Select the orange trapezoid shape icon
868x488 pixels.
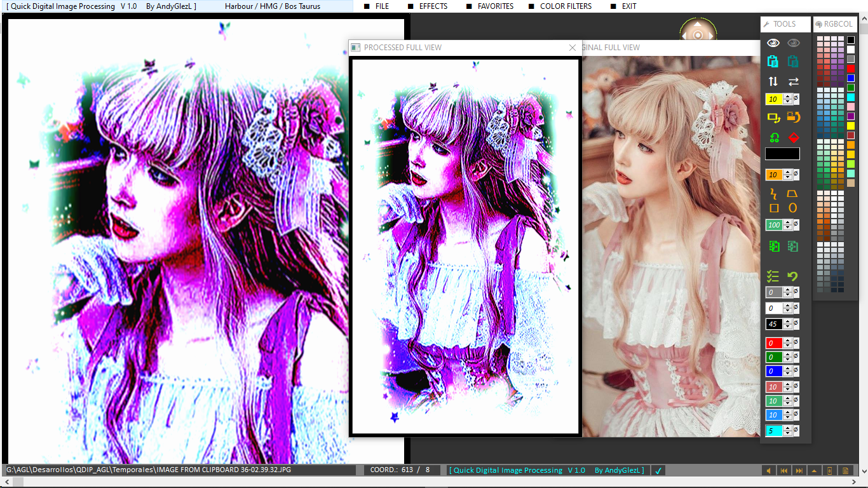[x=792, y=193]
